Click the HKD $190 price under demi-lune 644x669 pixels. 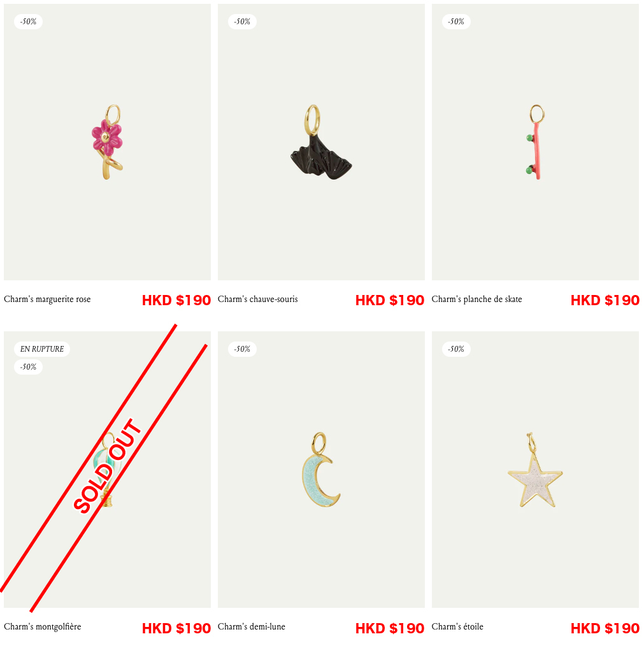[x=390, y=628]
